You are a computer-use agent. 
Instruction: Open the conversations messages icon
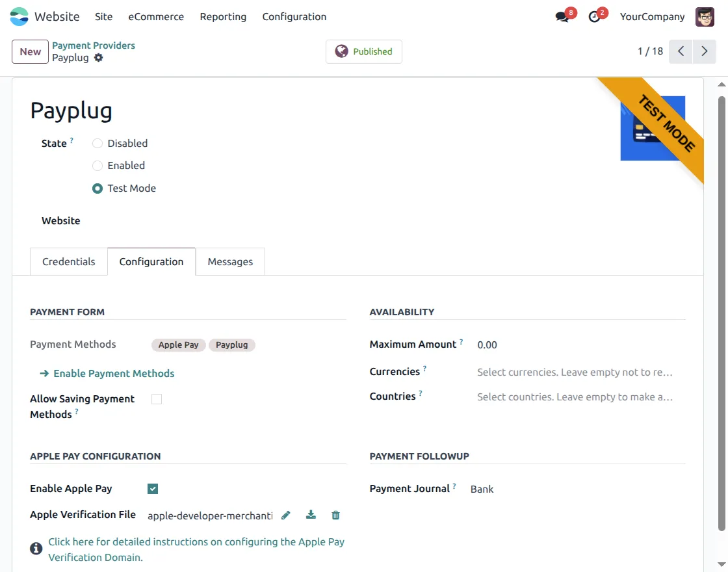pos(562,17)
